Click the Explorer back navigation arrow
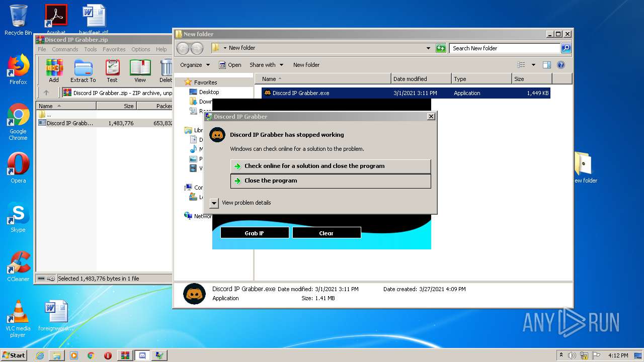644x362 pixels. (183, 48)
